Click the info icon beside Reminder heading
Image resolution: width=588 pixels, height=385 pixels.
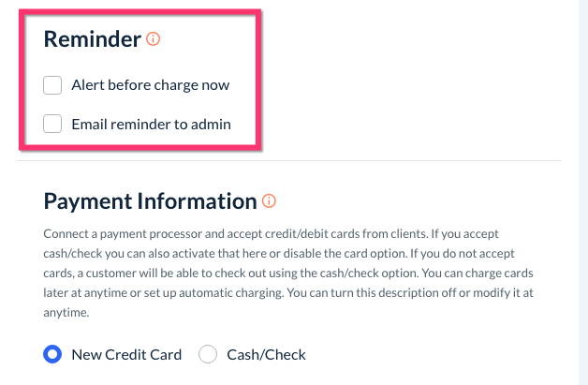(x=154, y=38)
